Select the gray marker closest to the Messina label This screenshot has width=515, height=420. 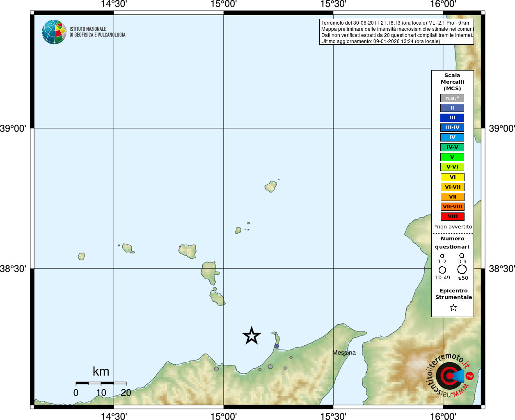(x=291, y=358)
